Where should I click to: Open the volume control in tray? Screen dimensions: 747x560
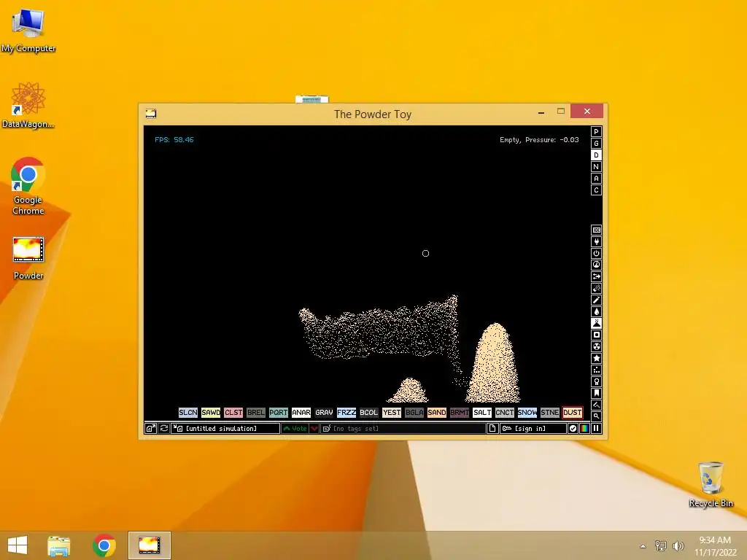(678, 545)
